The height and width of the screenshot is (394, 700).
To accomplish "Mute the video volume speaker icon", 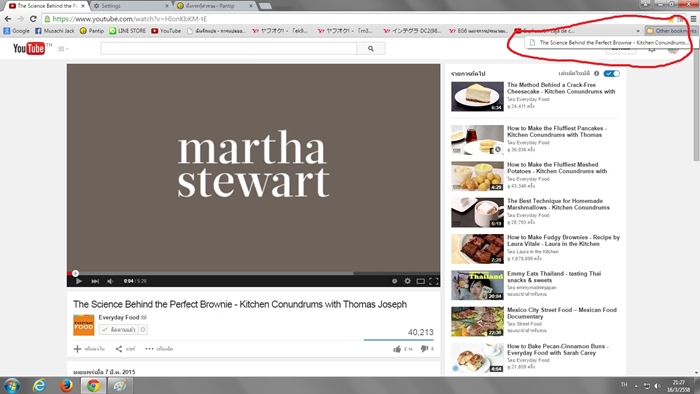I will (110, 281).
